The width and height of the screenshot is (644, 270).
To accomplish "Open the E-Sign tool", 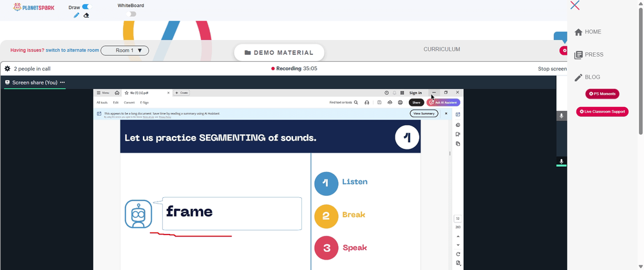I will (x=144, y=102).
